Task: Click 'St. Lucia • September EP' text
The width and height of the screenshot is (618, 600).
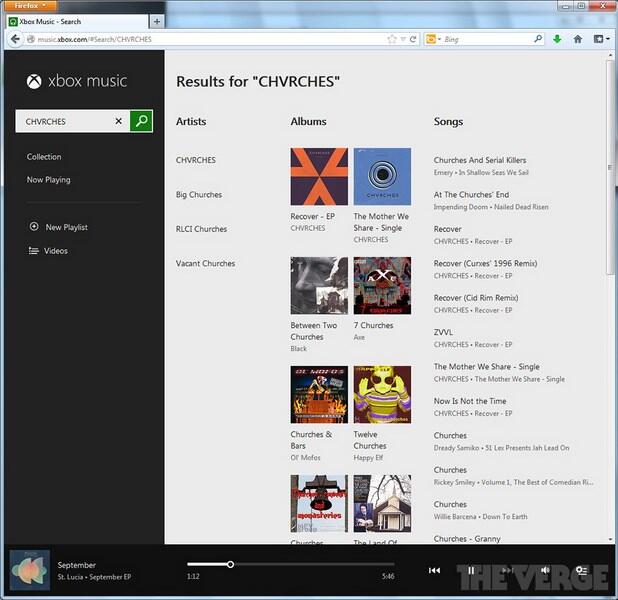Action: (94, 577)
